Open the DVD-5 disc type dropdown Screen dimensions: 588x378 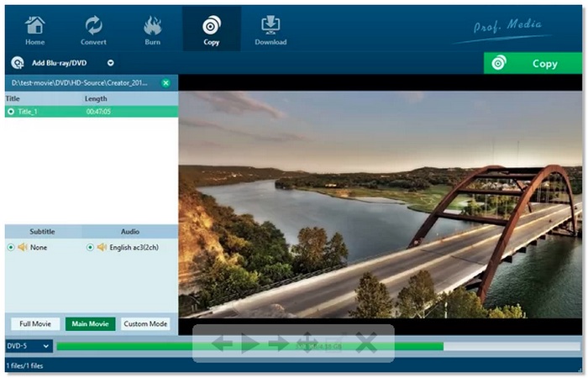(29, 346)
